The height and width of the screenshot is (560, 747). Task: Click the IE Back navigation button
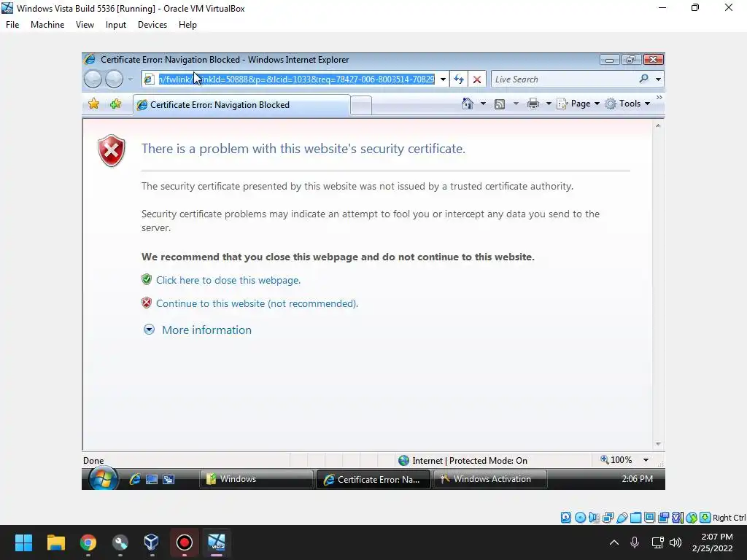[93, 79]
